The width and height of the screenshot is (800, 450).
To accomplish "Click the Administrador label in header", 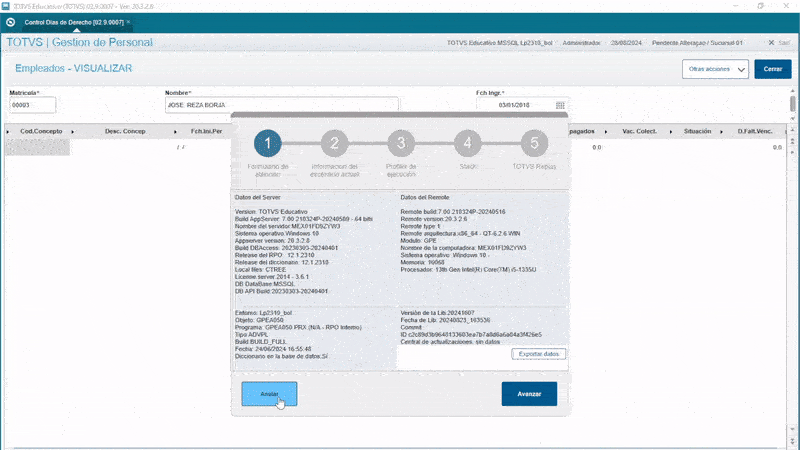I will 581,43.
